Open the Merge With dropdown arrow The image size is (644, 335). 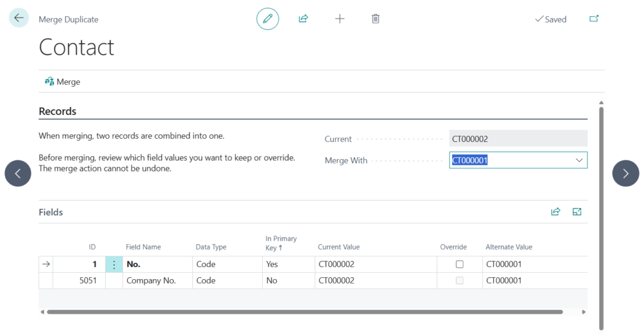tap(579, 160)
